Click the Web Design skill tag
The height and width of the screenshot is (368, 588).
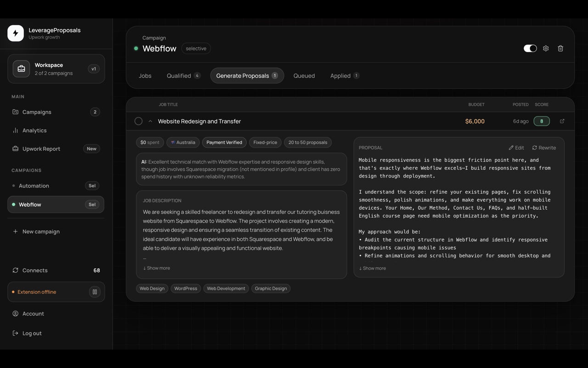click(152, 288)
